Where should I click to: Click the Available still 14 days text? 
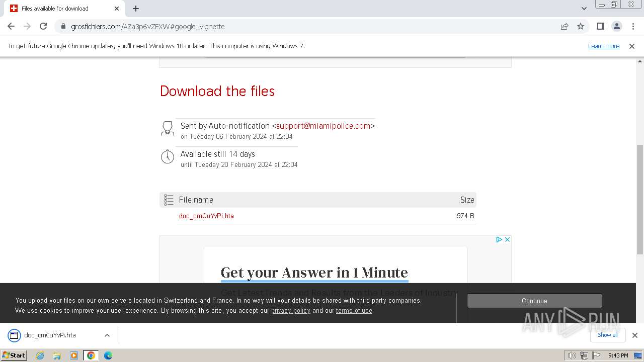218,154
